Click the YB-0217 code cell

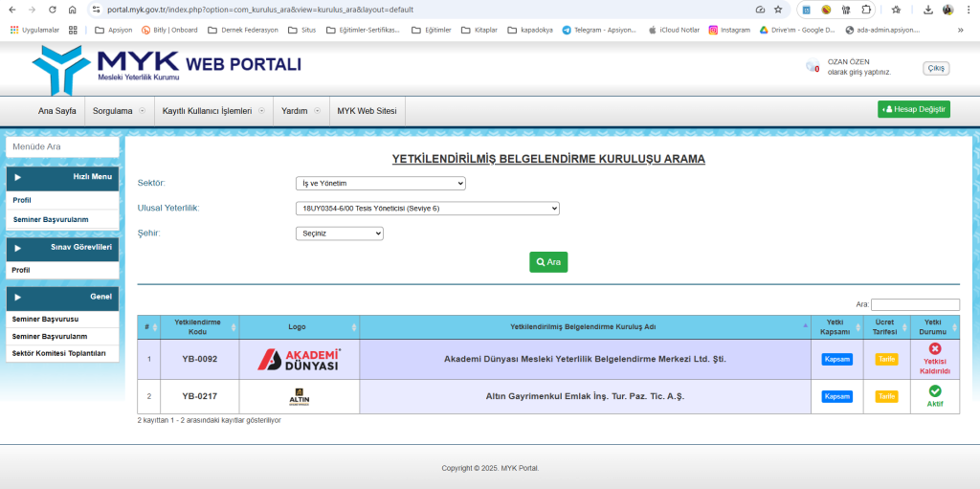click(x=199, y=396)
